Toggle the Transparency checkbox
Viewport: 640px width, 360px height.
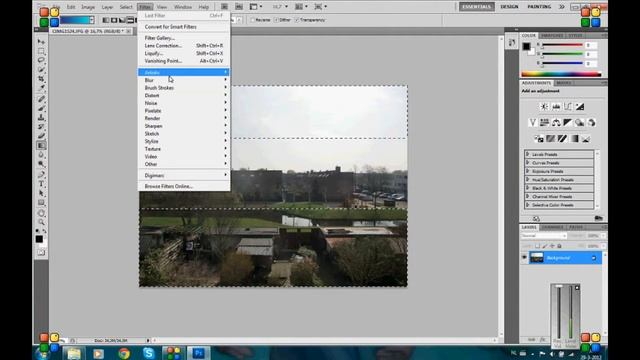[x=297, y=20]
